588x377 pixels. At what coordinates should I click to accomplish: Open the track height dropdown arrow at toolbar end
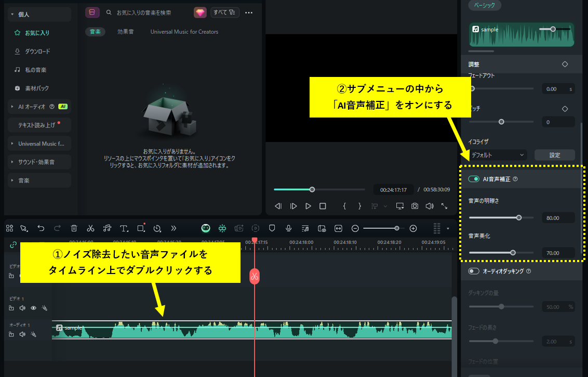click(x=448, y=228)
